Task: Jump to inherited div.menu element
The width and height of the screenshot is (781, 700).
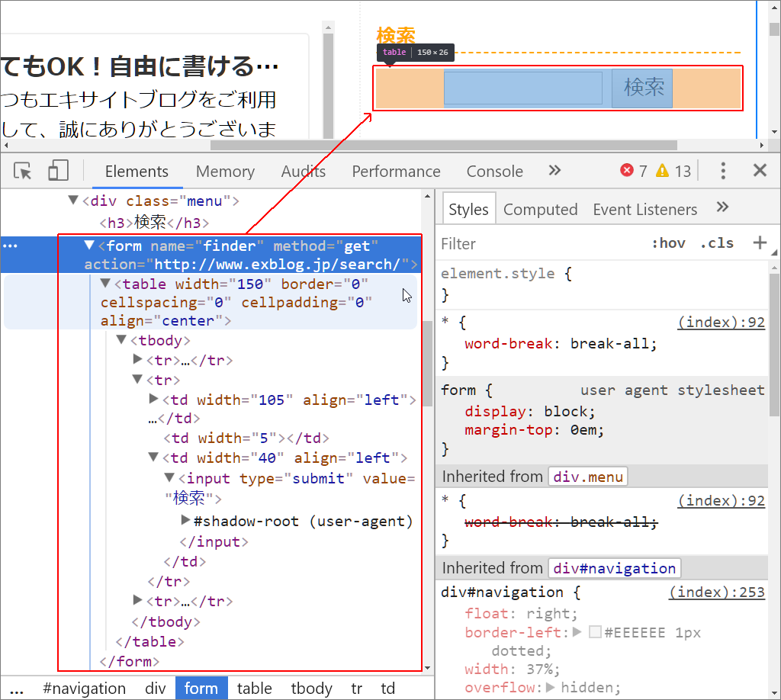Action: [x=588, y=477]
